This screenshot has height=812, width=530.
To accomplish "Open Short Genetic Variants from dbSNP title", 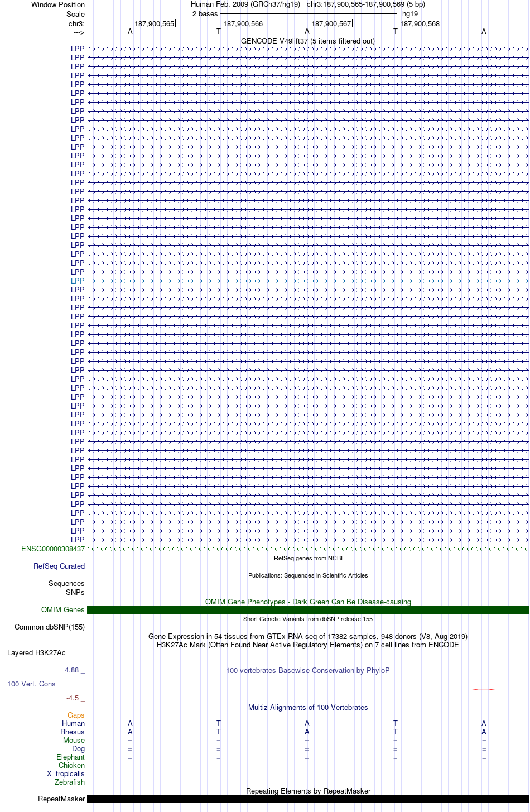I will pyautogui.click(x=308, y=619).
